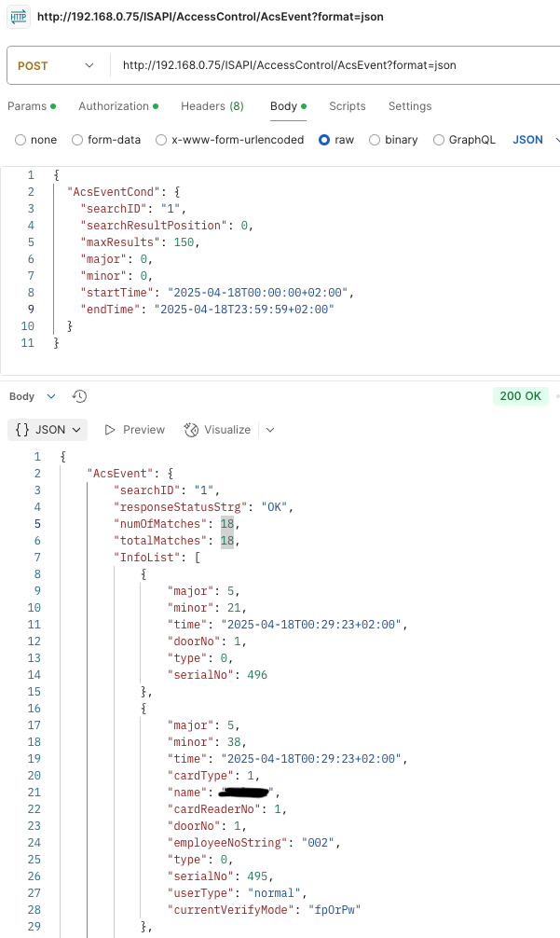Select the binary body option
This screenshot has width=560, height=938.
[x=394, y=140]
